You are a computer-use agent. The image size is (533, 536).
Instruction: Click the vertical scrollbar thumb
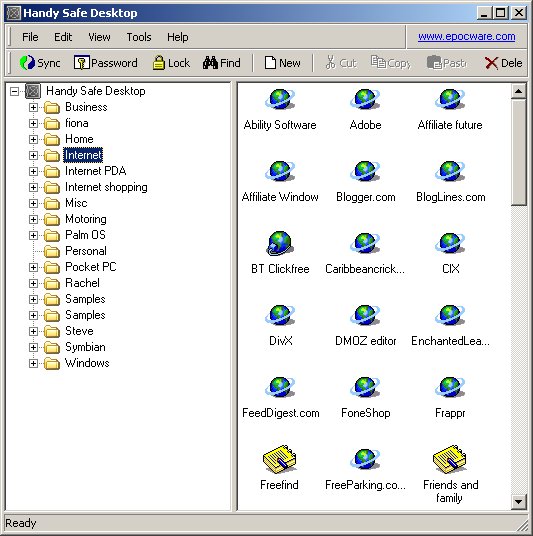pyautogui.click(x=519, y=152)
